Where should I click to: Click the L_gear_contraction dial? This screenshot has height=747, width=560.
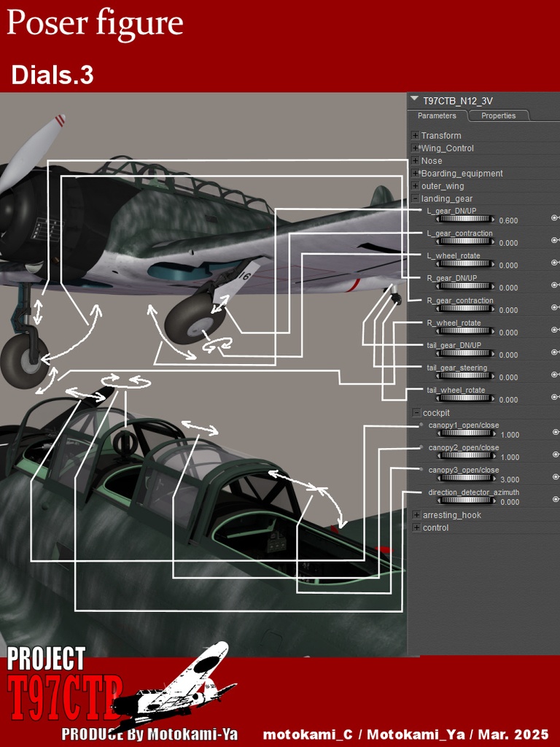(x=464, y=241)
